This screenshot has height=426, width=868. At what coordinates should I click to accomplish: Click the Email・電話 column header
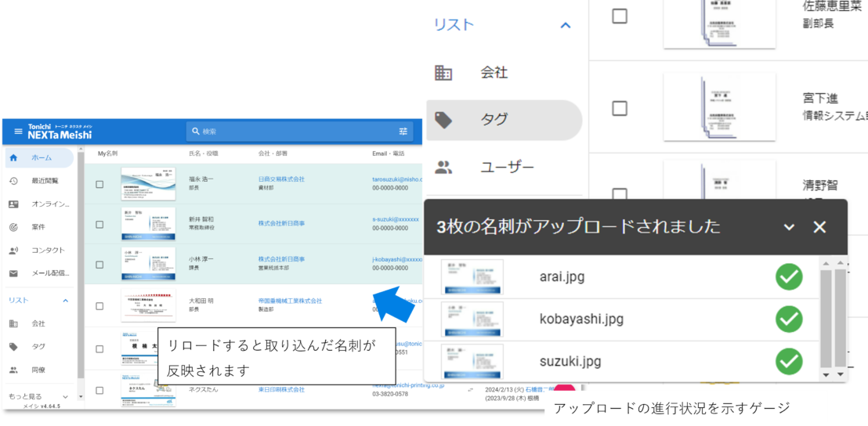(x=389, y=153)
